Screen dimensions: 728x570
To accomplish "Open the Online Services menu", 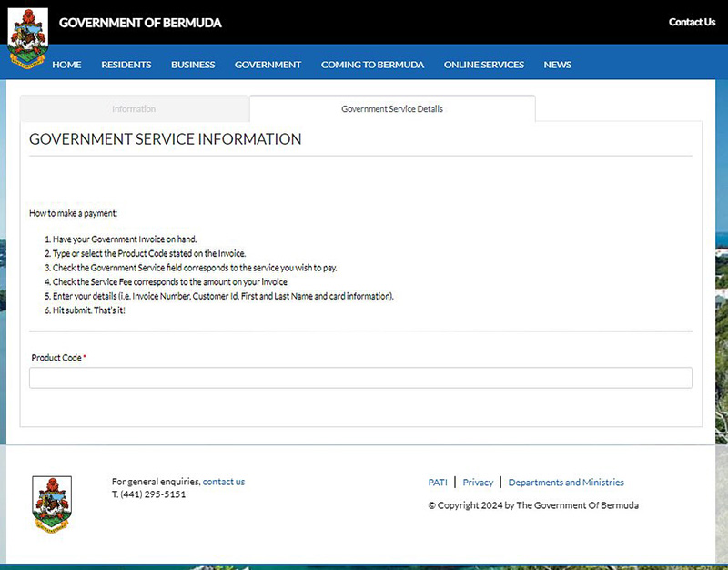I will [483, 65].
